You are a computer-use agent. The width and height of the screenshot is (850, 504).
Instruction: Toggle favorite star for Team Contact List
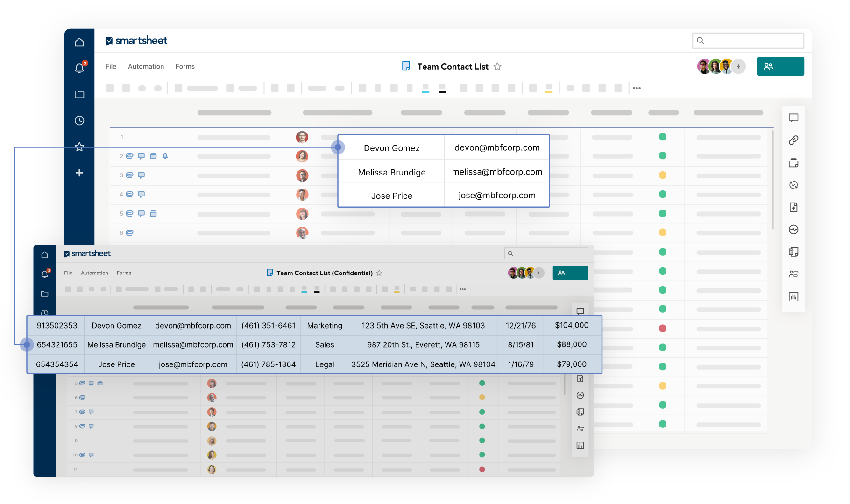pos(497,67)
